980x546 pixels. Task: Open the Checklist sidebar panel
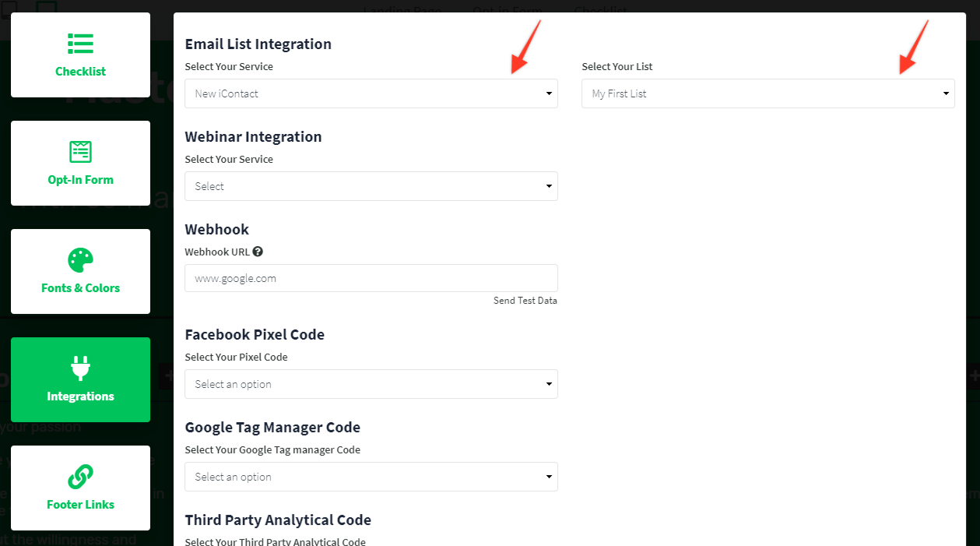[x=80, y=55]
